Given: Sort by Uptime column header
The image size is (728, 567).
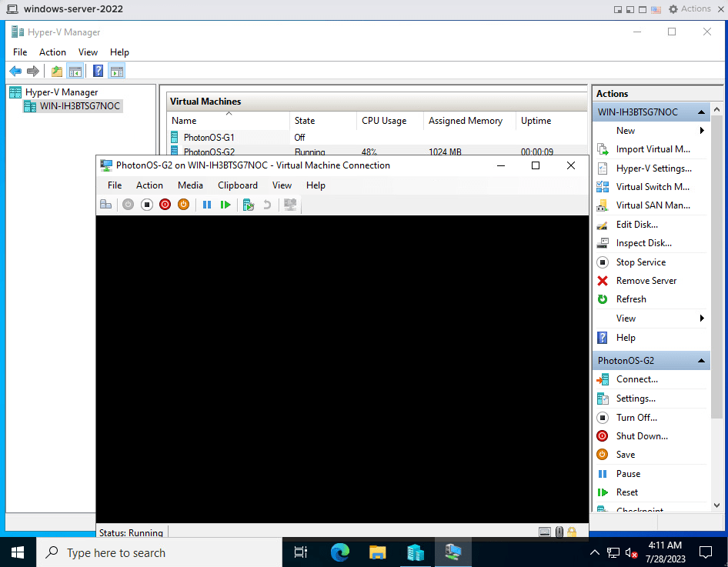Looking at the screenshot, I should point(551,121).
